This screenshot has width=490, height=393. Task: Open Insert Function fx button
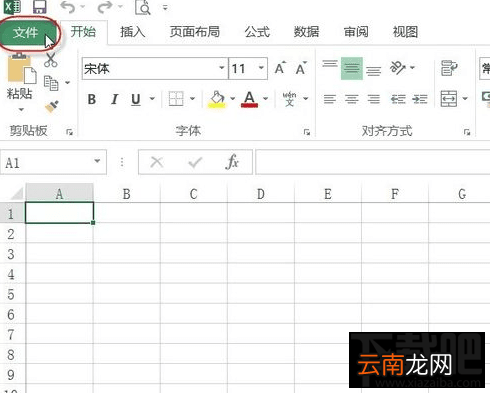point(232,163)
